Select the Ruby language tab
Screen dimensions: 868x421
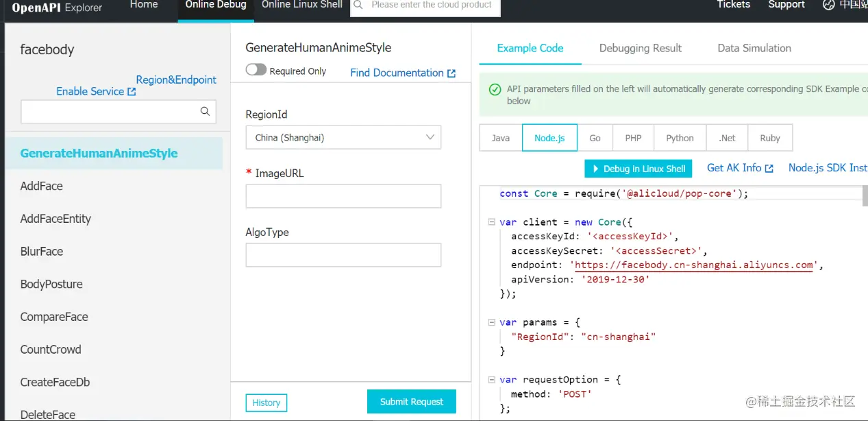770,138
